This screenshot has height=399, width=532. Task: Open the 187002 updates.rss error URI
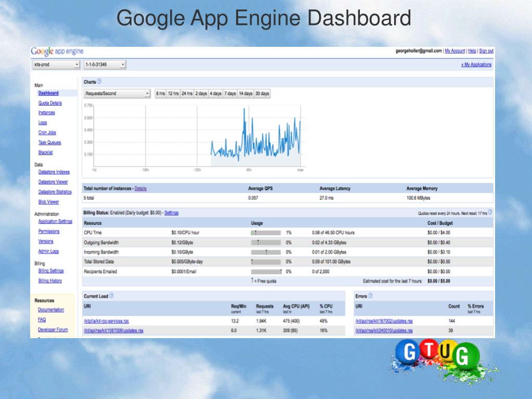click(384, 321)
